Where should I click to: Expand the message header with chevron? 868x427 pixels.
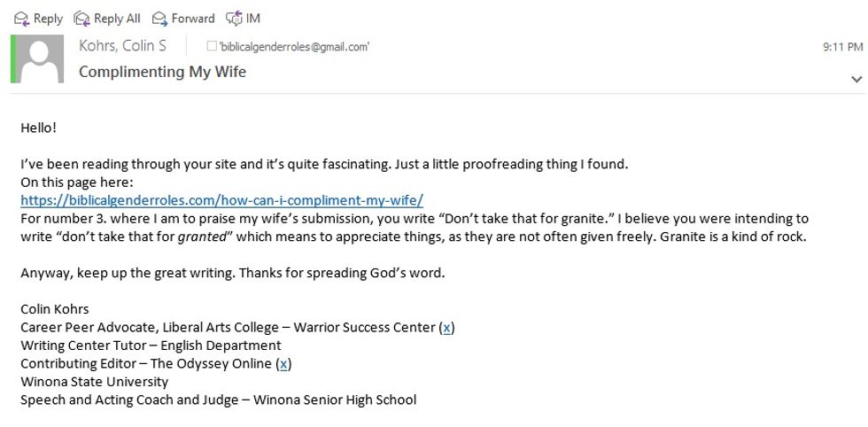pyautogui.click(x=856, y=79)
